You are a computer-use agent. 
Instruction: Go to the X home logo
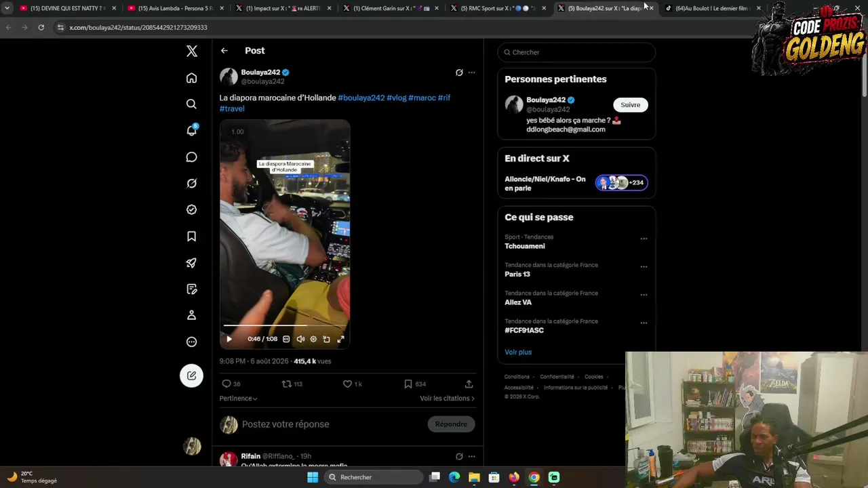click(x=192, y=52)
